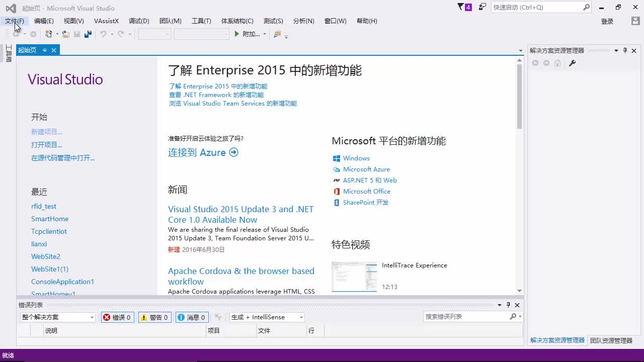Image resolution: width=644 pixels, height=362 pixels.
Task: Pin the 错误列表 panel
Action: coord(508,305)
